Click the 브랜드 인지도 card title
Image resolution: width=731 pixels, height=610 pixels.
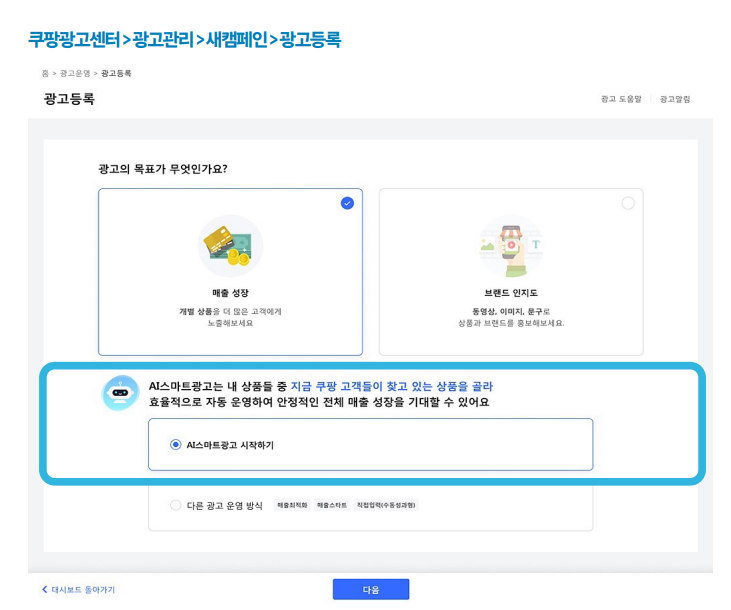(511, 293)
